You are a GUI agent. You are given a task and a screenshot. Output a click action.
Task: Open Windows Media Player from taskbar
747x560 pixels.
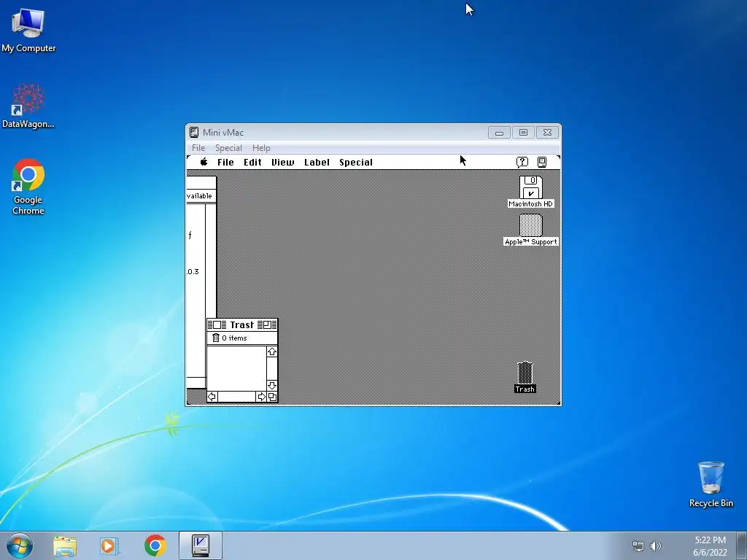tap(109, 545)
